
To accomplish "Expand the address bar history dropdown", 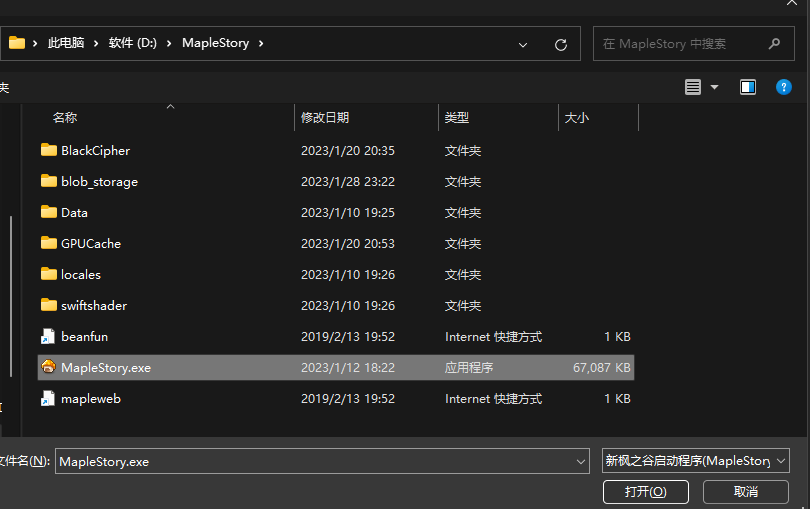I will point(523,44).
